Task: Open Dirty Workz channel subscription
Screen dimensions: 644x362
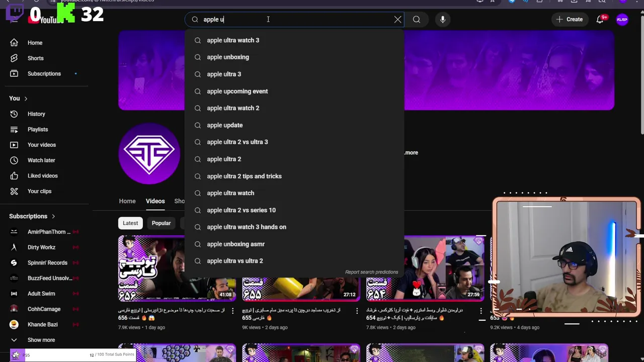Action: tap(44, 247)
